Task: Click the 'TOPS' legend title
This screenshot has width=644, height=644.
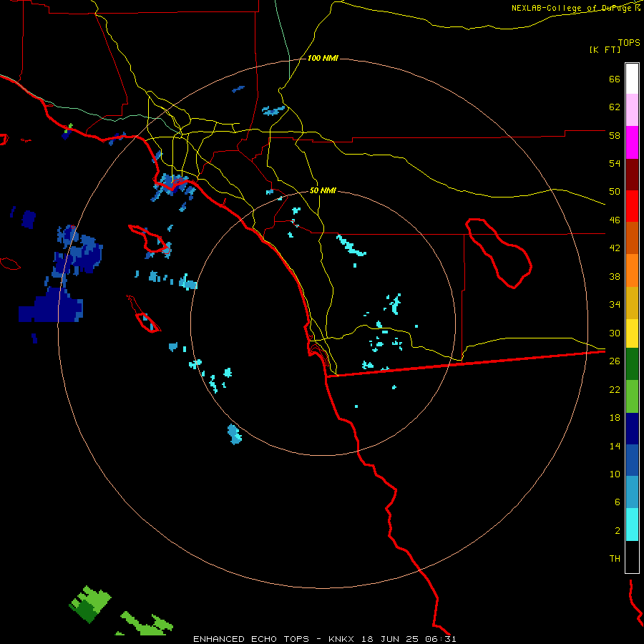Action: click(629, 42)
